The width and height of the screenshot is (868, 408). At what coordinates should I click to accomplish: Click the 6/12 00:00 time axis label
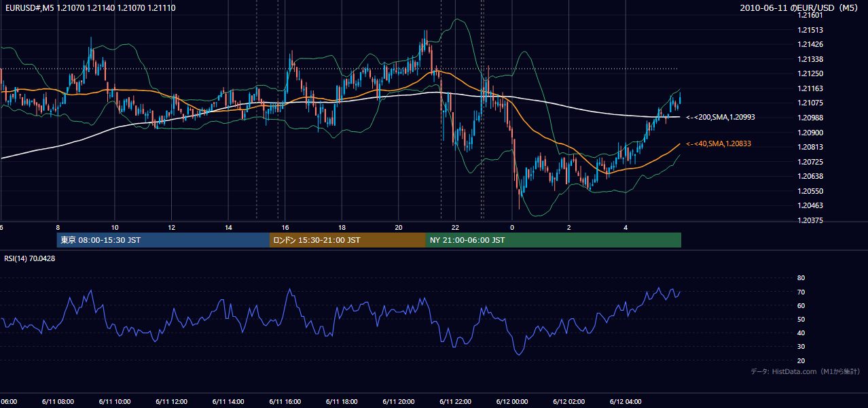[512, 402]
